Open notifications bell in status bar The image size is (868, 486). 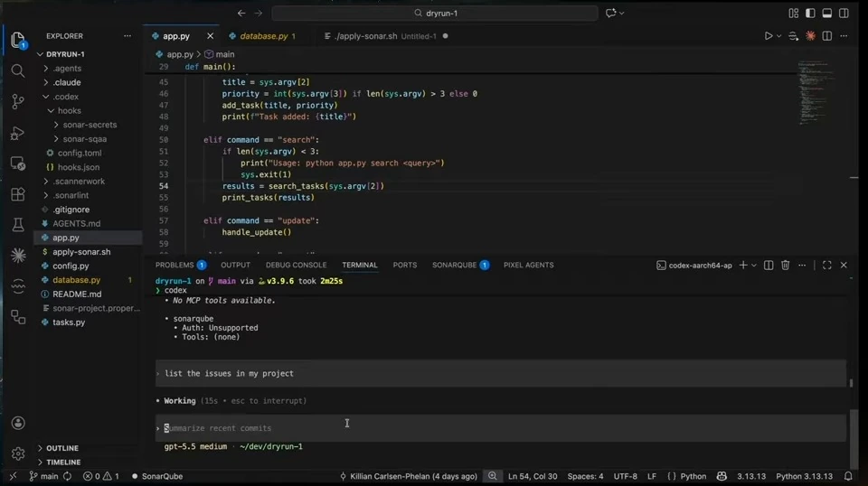coord(848,476)
